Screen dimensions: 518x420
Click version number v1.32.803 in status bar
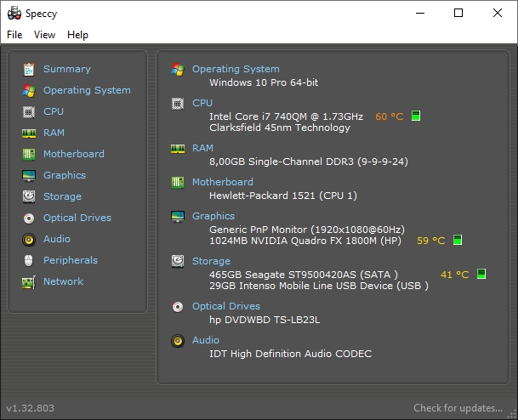(30, 408)
